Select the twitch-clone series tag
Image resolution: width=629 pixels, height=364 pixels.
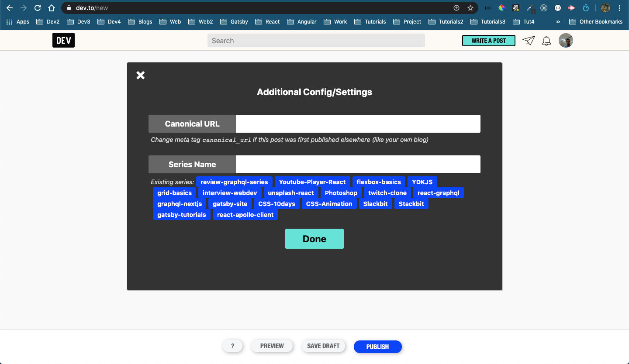pyautogui.click(x=387, y=193)
